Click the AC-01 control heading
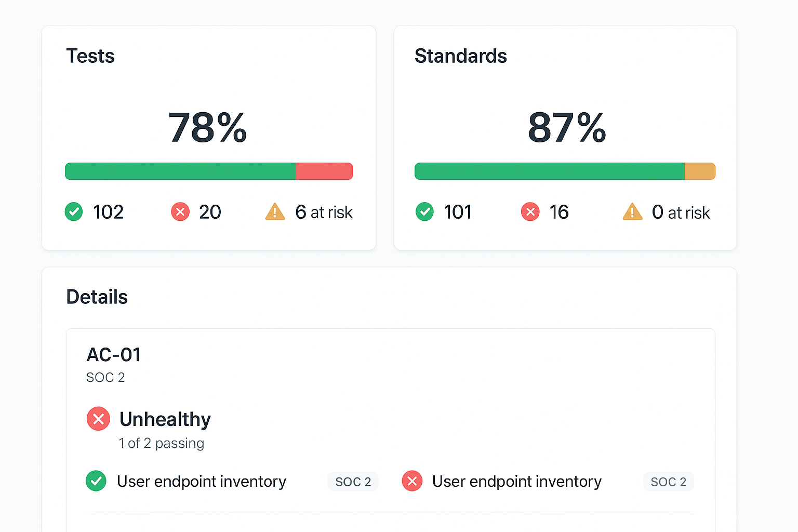 tap(114, 355)
